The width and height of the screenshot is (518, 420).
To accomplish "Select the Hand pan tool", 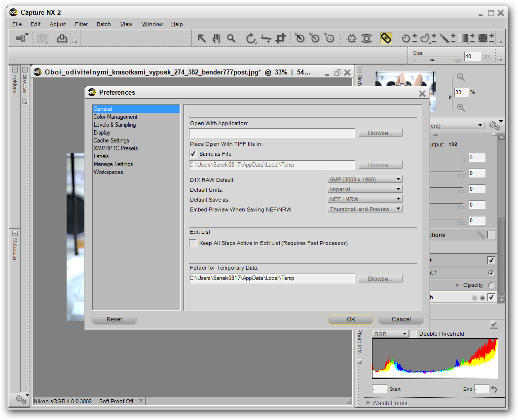I will tap(216, 38).
